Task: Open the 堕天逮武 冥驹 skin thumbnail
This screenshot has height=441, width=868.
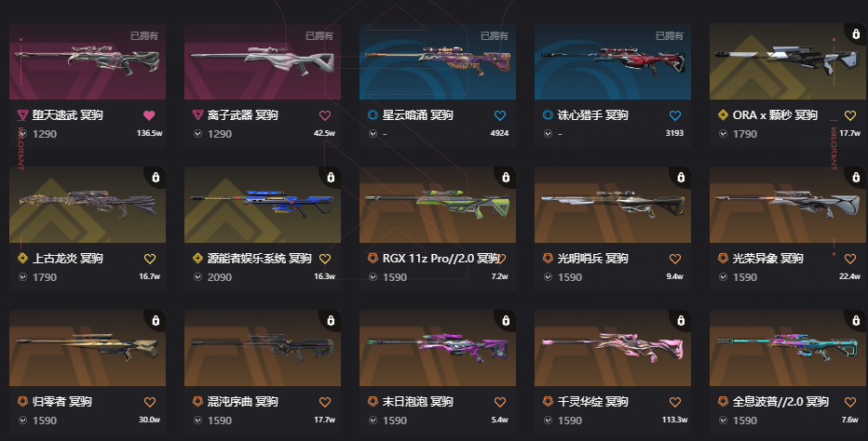Action: point(88,61)
